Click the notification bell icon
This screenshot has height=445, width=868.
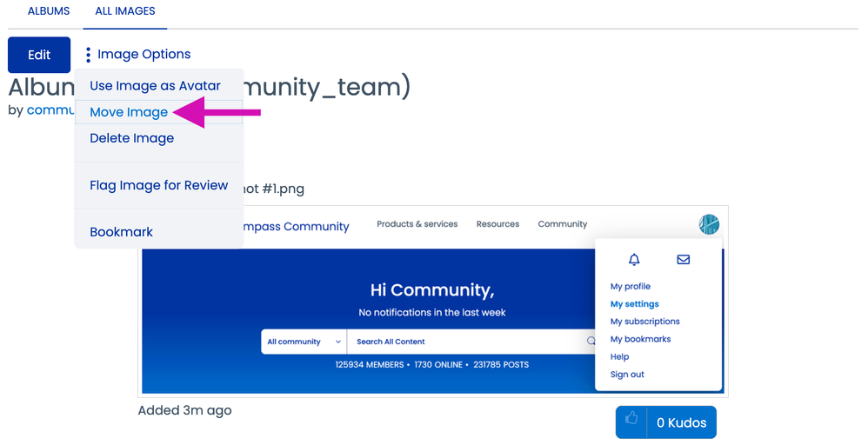click(634, 260)
